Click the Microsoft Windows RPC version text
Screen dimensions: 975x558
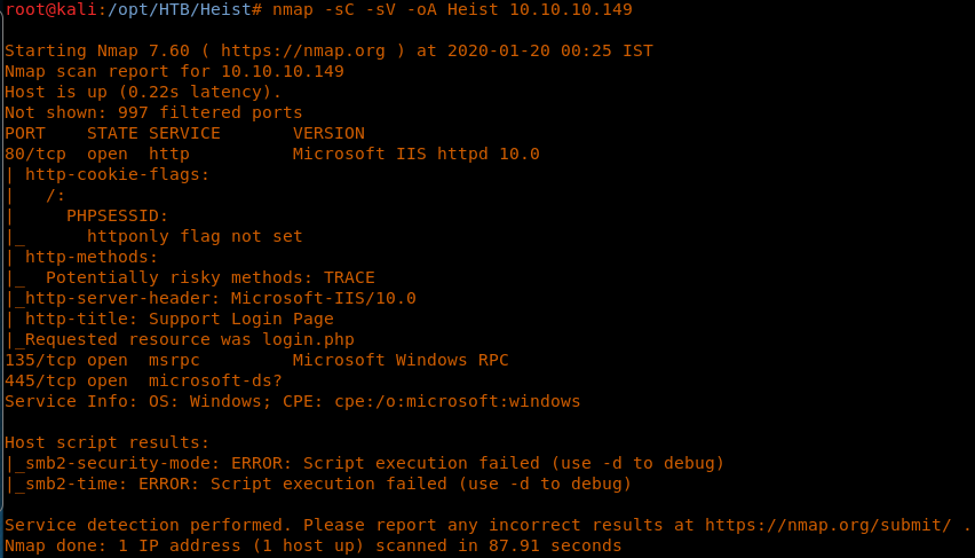click(x=400, y=360)
